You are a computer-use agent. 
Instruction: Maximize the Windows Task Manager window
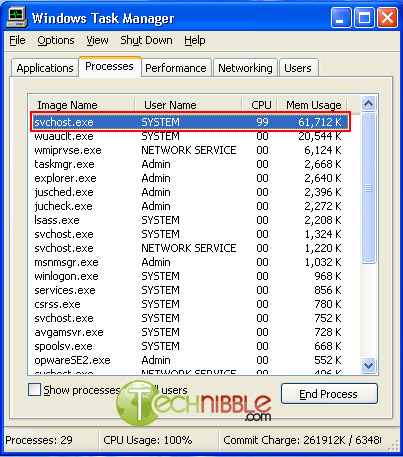pos(364,18)
